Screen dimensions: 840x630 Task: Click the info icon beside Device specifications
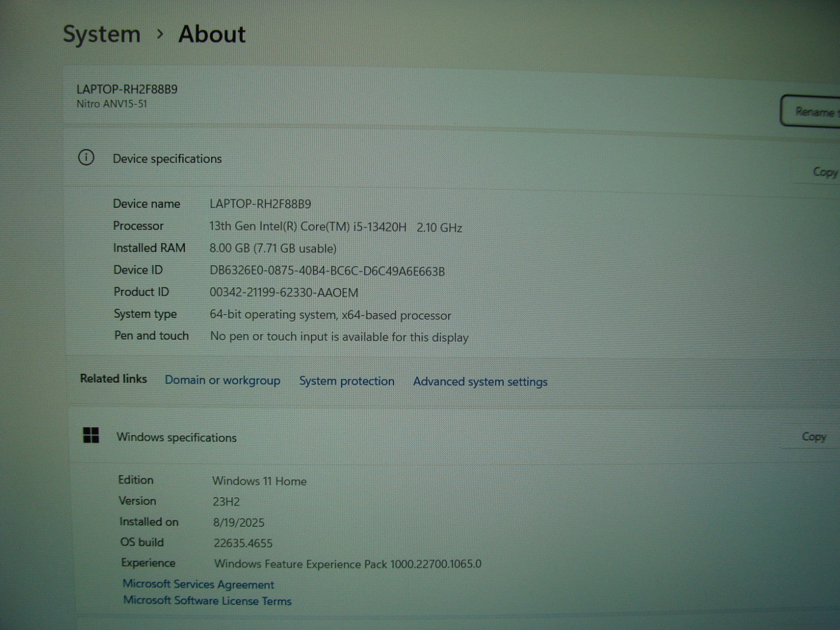[x=86, y=157]
